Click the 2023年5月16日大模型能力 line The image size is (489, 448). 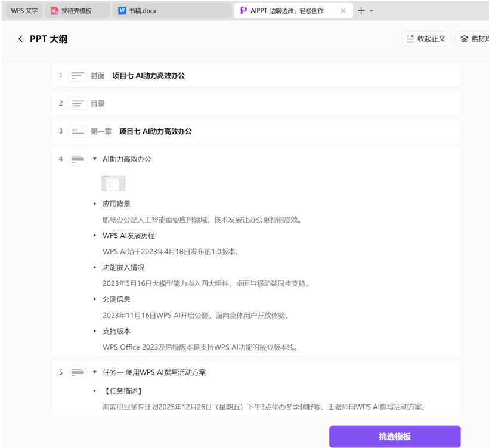(206, 283)
